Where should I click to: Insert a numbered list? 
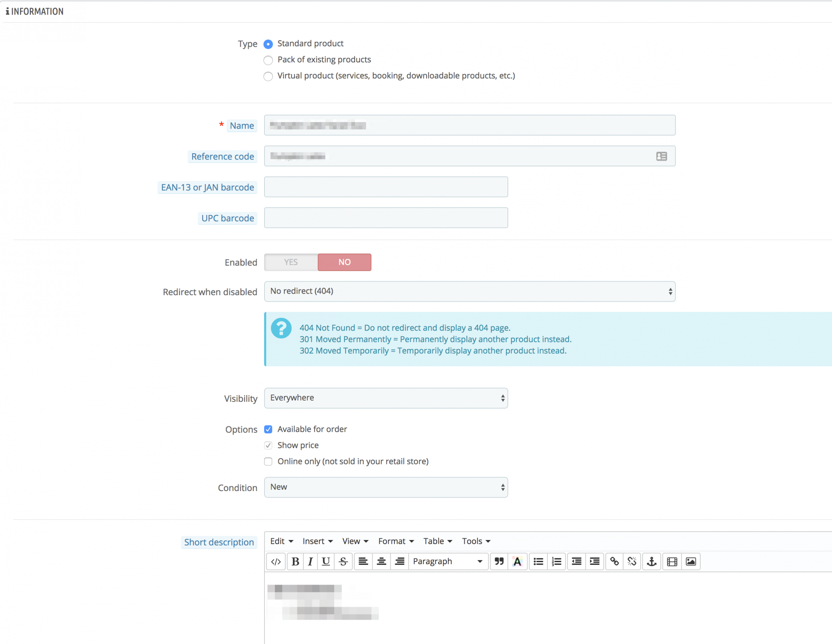[556, 561]
